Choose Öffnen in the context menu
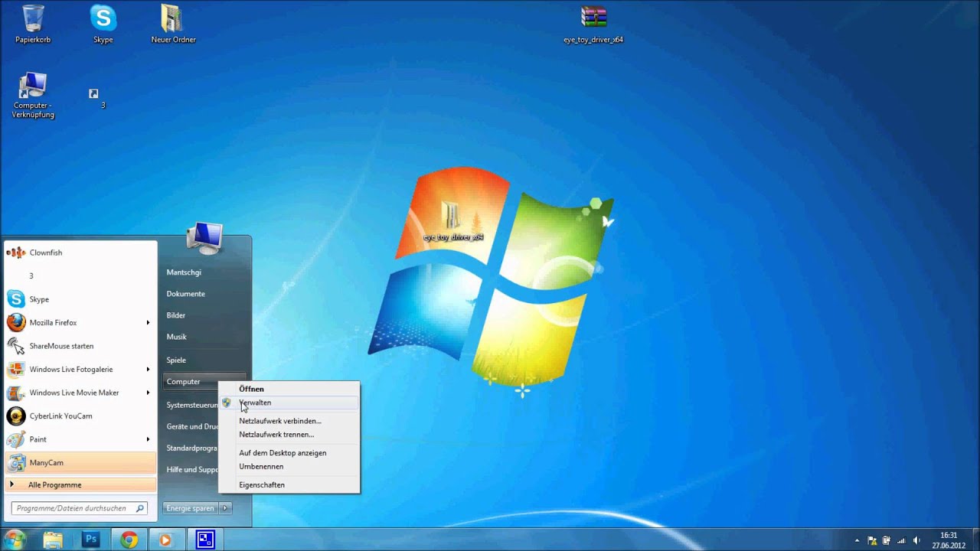Image resolution: width=980 pixels, height=551 pixels. click(289, 389)
